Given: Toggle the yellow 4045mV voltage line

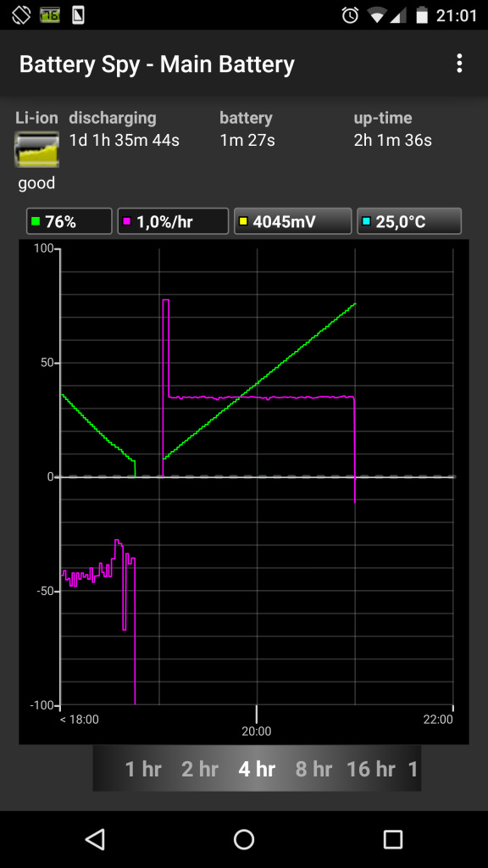Looking at the screenshot, I should coord(292,221).
